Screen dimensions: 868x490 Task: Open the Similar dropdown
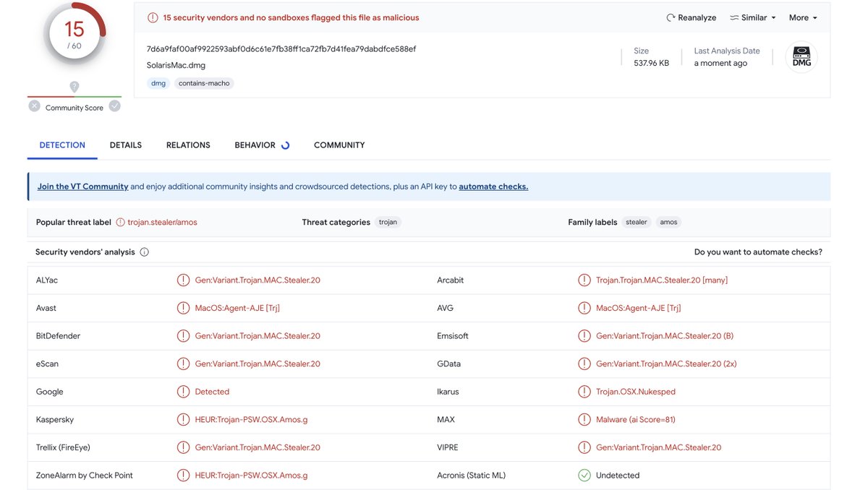coord(752,17)
